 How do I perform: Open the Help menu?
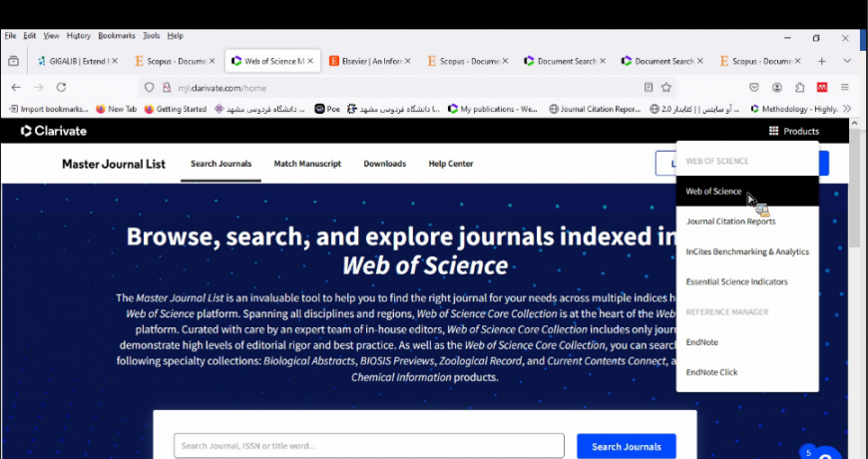175,36
